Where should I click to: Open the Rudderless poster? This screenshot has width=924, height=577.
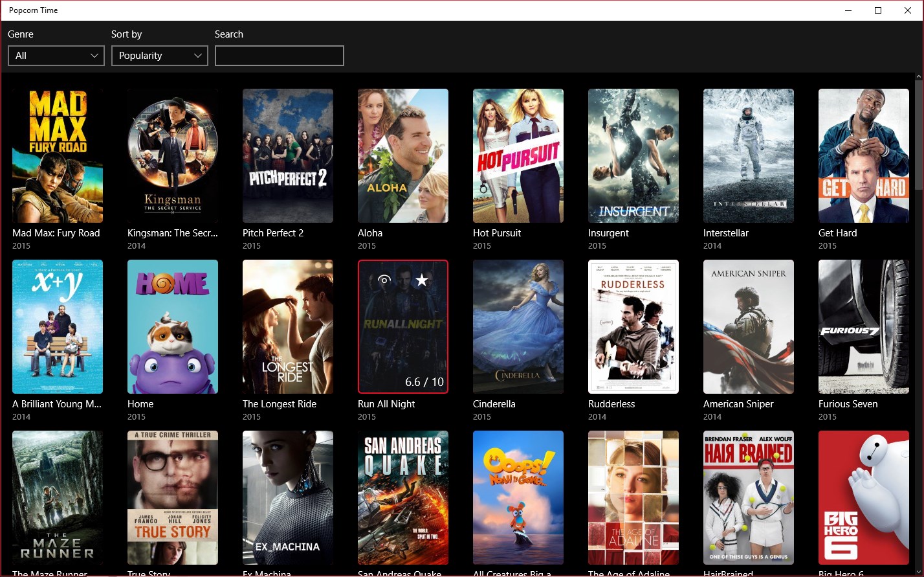point(633,327)
